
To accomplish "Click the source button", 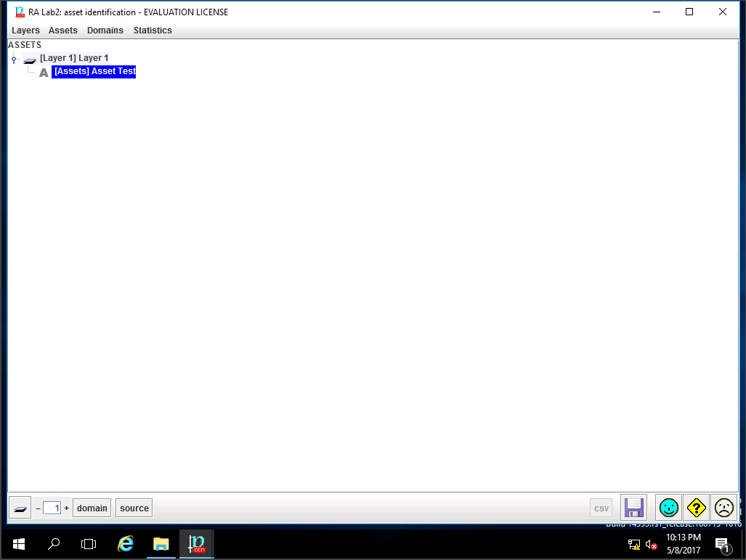I will pyautogui.click(x=134, y=508).
